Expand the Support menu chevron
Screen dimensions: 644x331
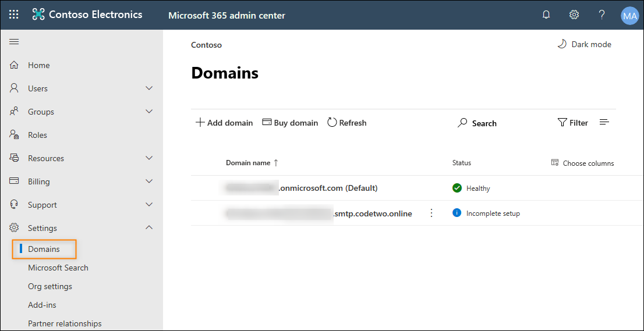tap(150, 204)
